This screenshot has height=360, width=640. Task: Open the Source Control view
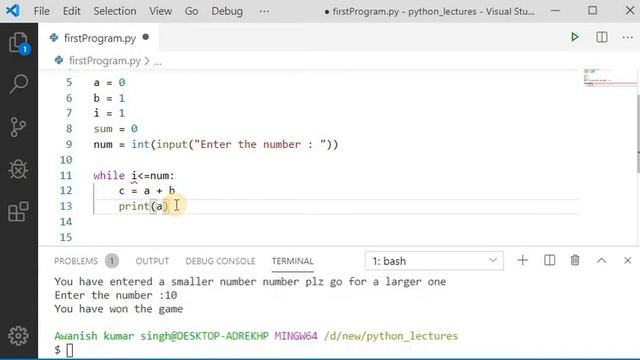pyautogui.click(x=19, y=127)
